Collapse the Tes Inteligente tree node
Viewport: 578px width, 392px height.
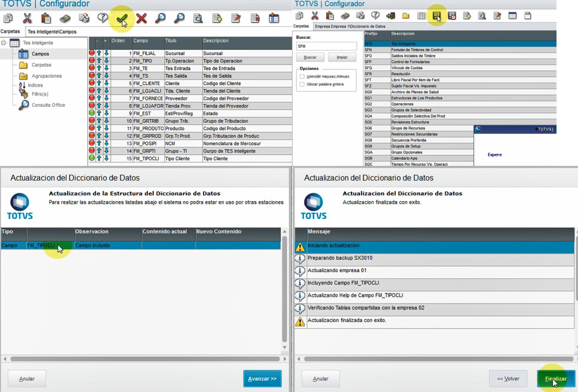point(4,43)
